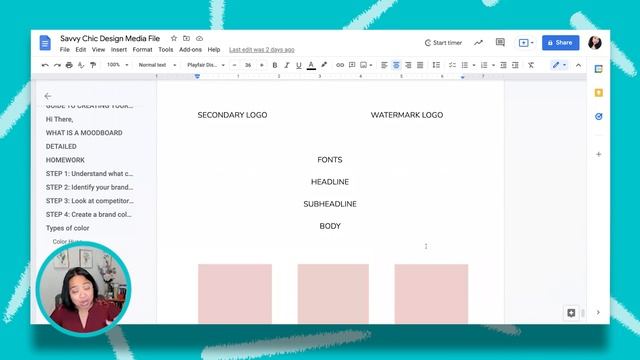Run spelling and grammar check

(x=81, y=65)
